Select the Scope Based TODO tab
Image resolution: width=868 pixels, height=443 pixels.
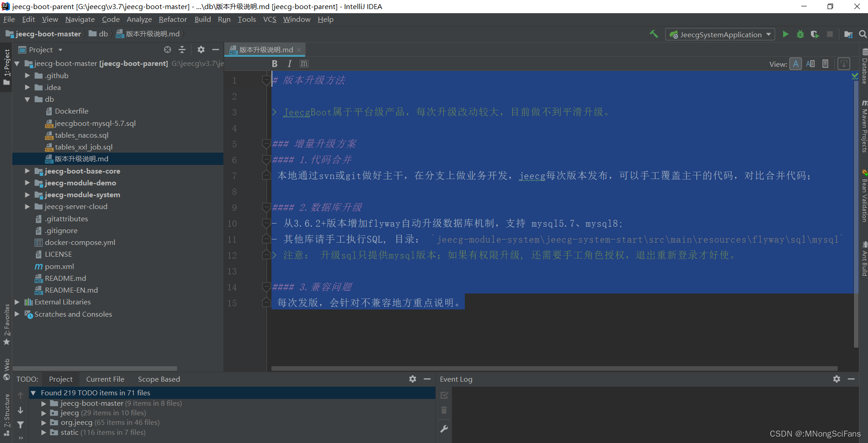(159, 379)
